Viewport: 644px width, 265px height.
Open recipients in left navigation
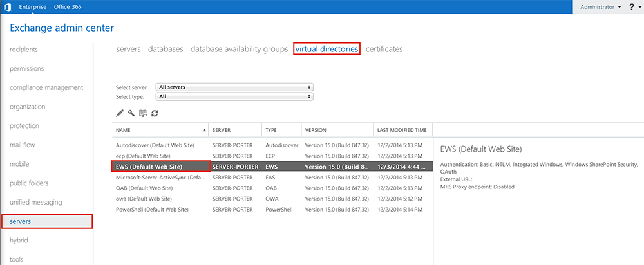pyautogui.click(x=24, y=50)
